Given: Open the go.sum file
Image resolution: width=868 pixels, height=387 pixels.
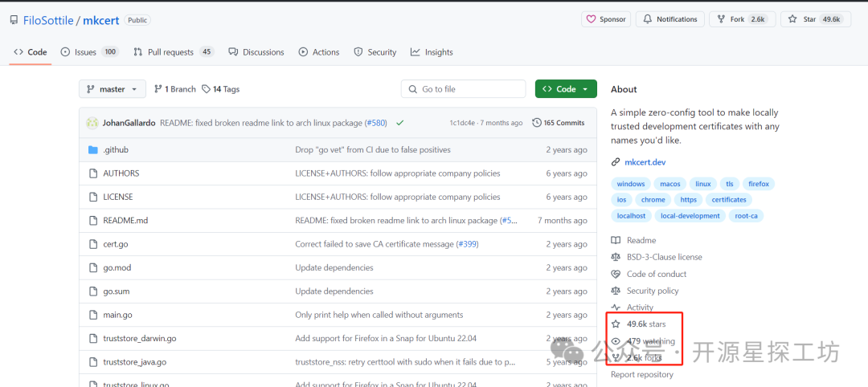Looking at the screenshot, I should coord(117,291).
